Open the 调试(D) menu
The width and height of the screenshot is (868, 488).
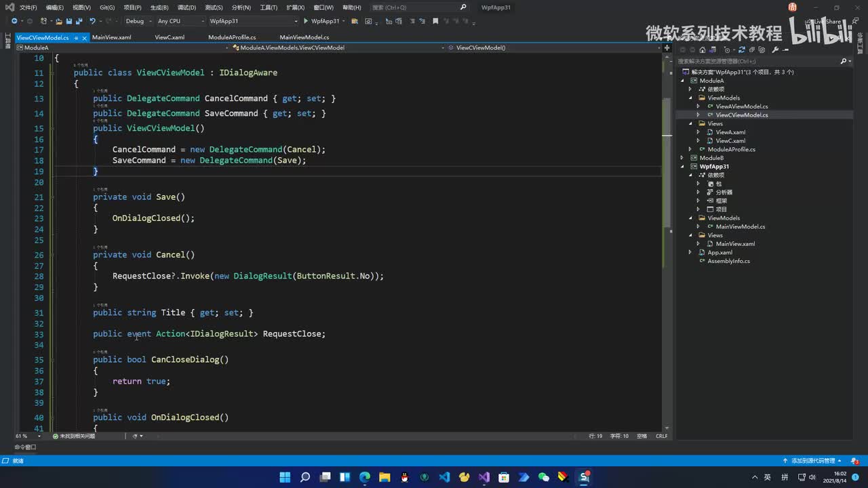click(x=186, y=7)
